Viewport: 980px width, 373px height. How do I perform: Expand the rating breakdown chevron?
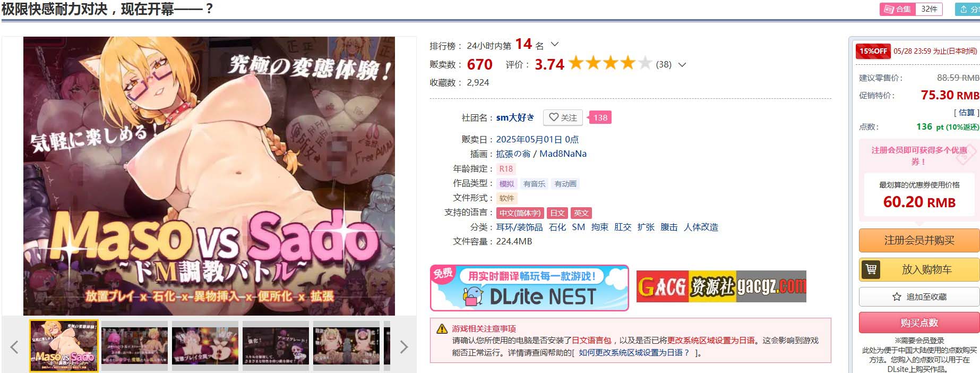pyautogui.click(x=682, y=65)
